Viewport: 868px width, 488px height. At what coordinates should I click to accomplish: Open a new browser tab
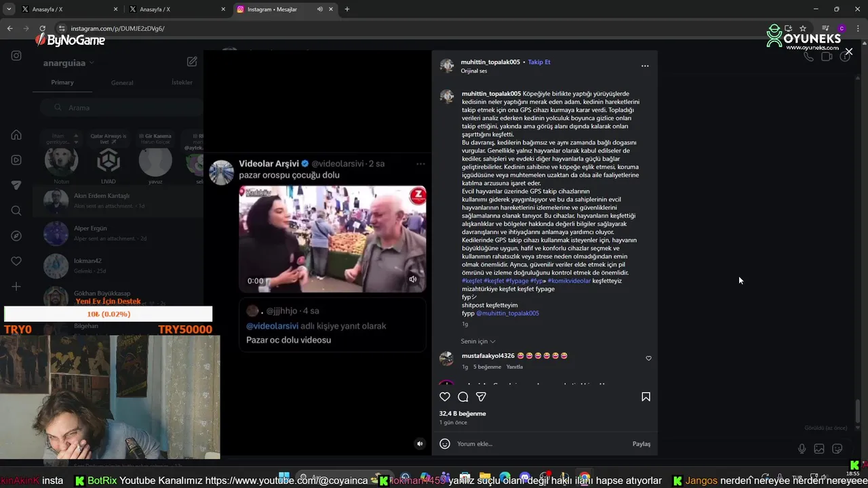pyautogui.click(x=347, y=9)
